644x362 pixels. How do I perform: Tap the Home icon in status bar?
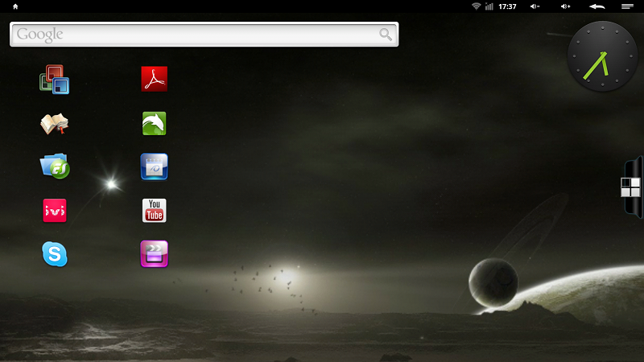(15, 6)
